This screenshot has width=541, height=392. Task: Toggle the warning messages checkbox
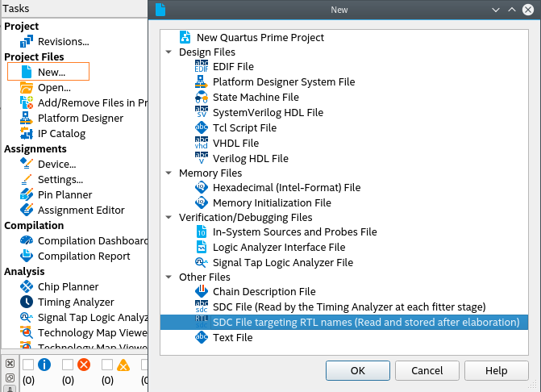107,365
